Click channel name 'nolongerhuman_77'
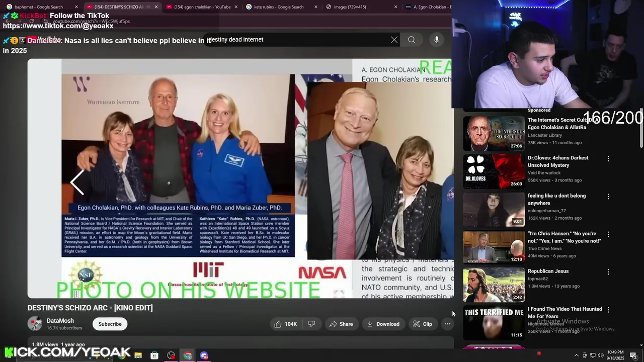Viewport: 644px width, 362px height. [546, 211]
